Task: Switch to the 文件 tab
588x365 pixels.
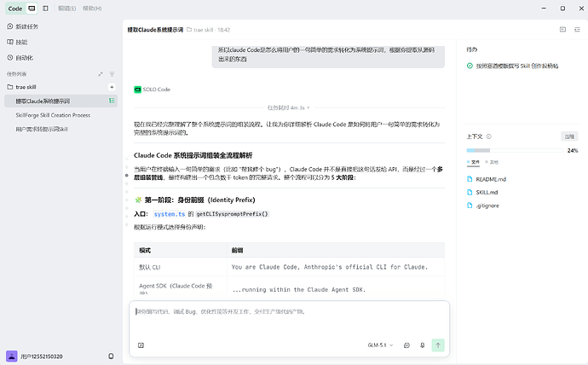Action: point(473,162)
